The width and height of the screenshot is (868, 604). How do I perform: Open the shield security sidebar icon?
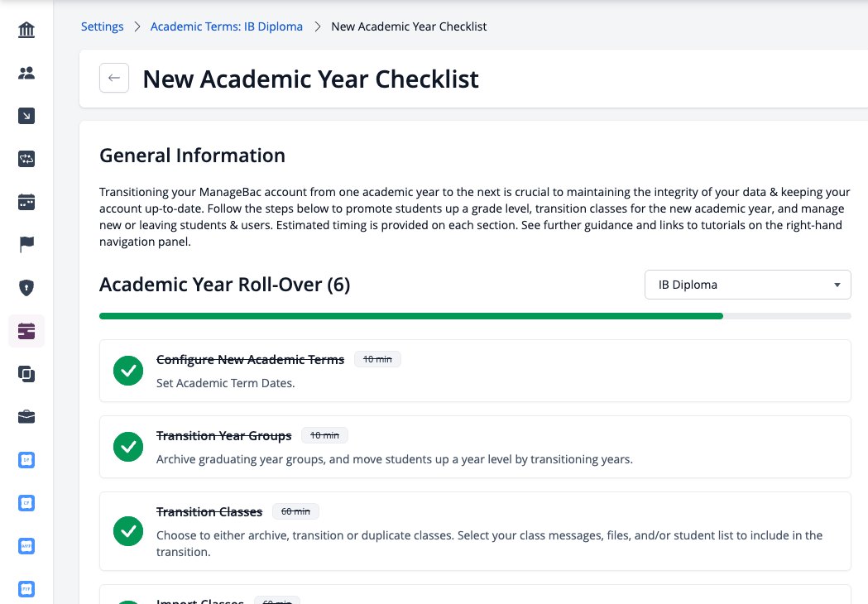[26, 287]
